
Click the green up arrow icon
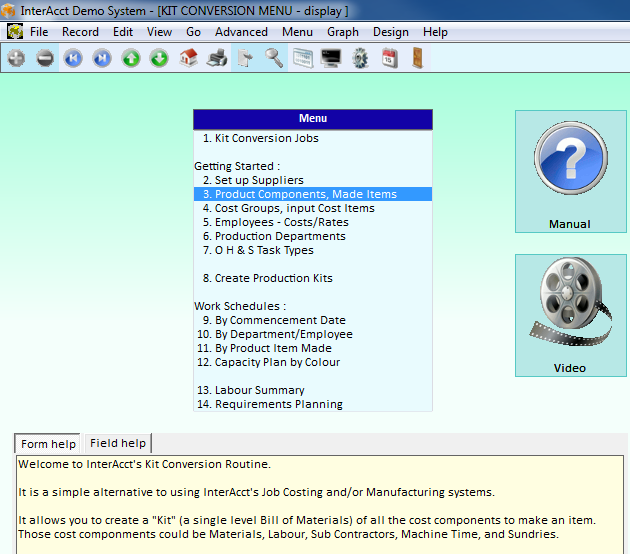point(131,58)
